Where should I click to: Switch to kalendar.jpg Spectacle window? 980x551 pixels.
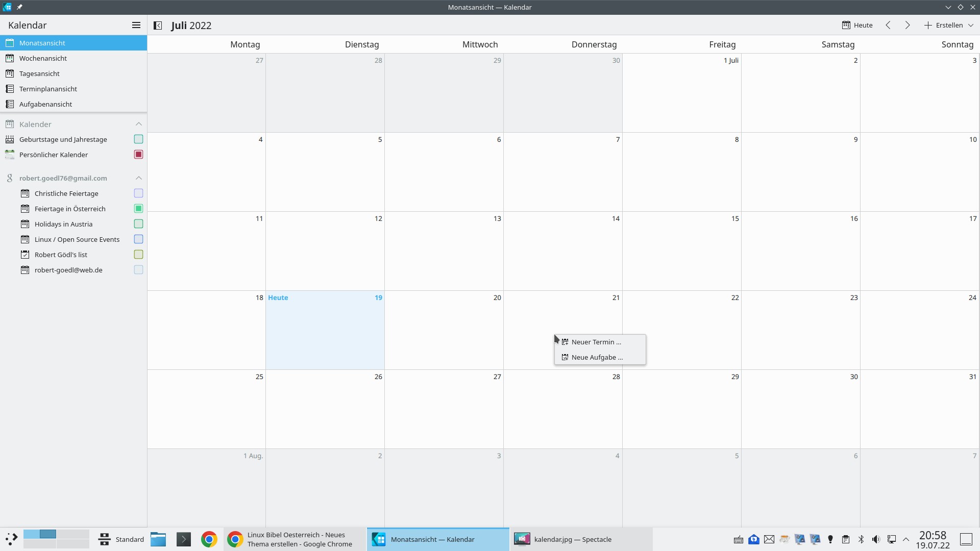(x=581, y=539)
